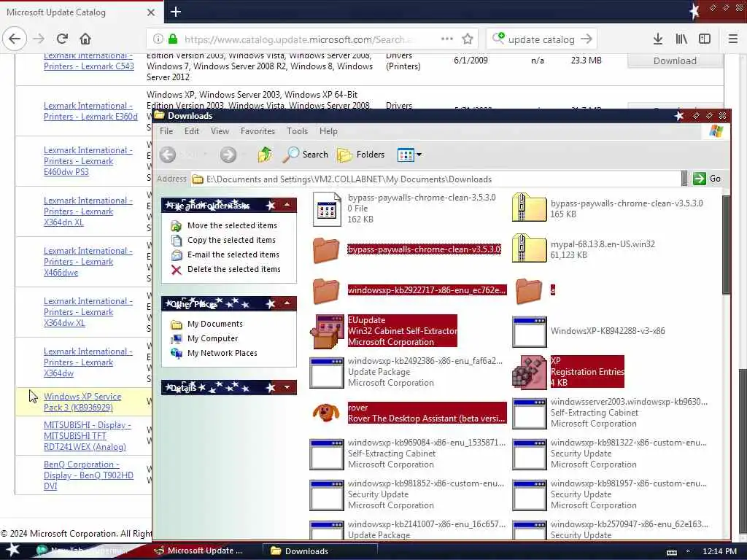
Task: Select the bypass-paywalls-chrome-clean-v3.5.3.0 zip icon
Action: coord(529,208)
